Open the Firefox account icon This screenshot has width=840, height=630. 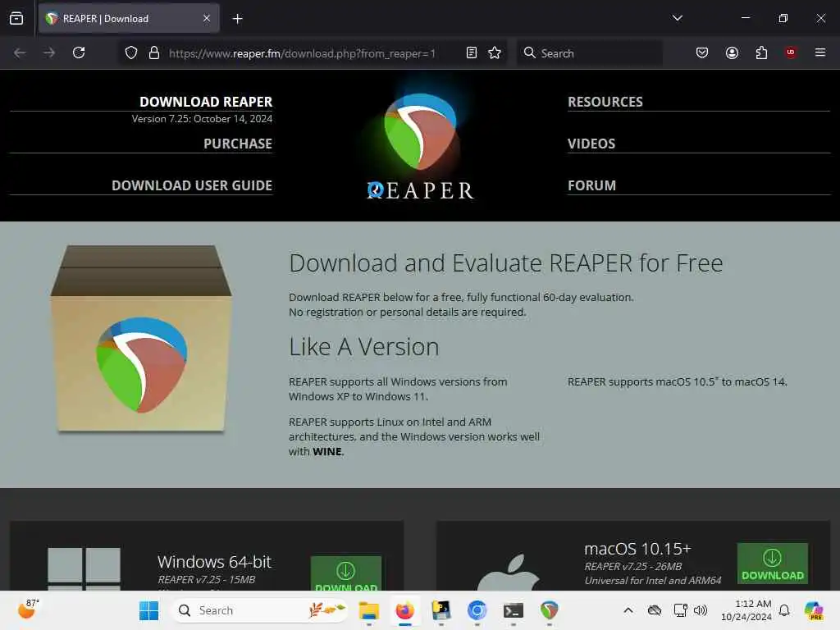pos(732,52)
